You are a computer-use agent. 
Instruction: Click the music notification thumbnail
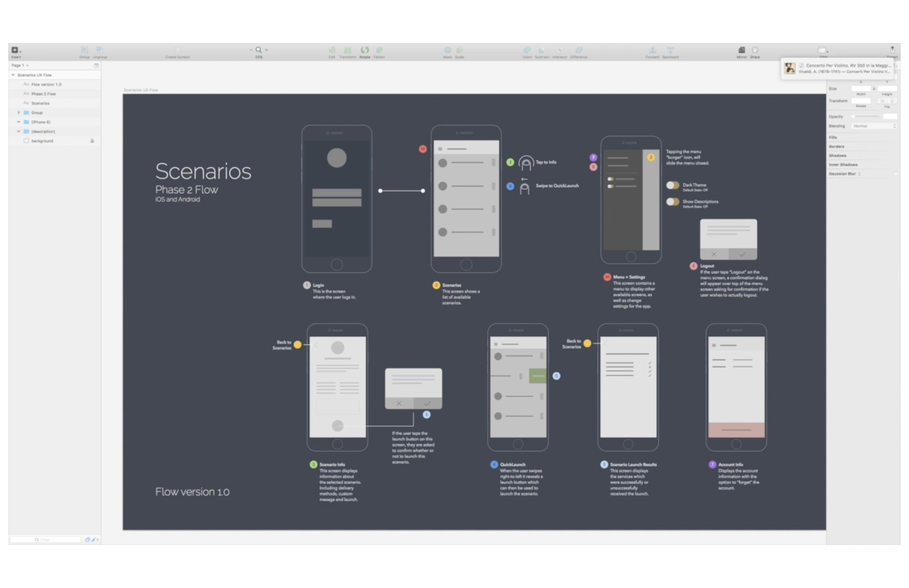[x=790, y=69]
